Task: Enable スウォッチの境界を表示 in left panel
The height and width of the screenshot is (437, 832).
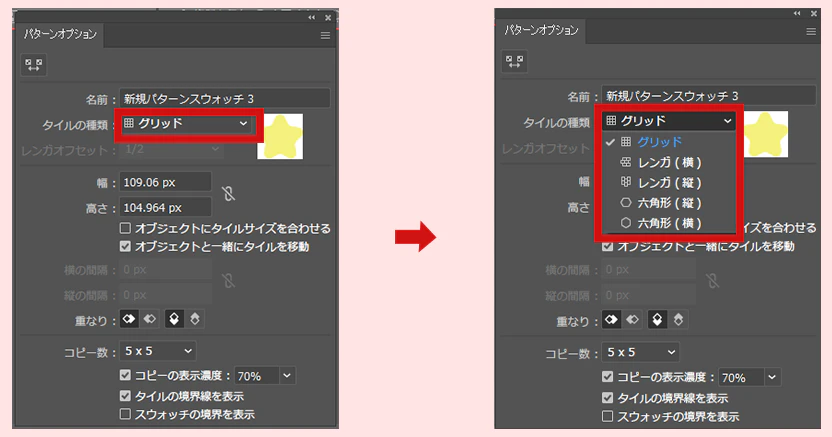Action: tap(125, 414)
